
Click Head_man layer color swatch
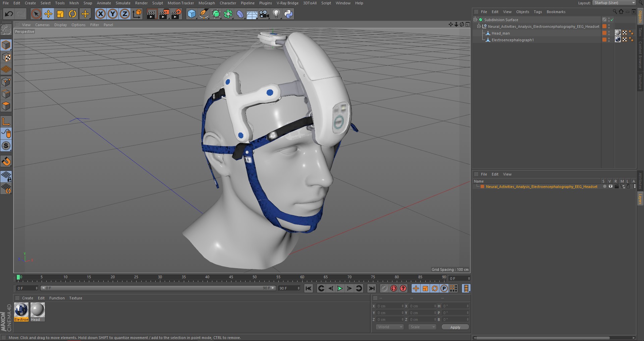click(x=604, y=33)
